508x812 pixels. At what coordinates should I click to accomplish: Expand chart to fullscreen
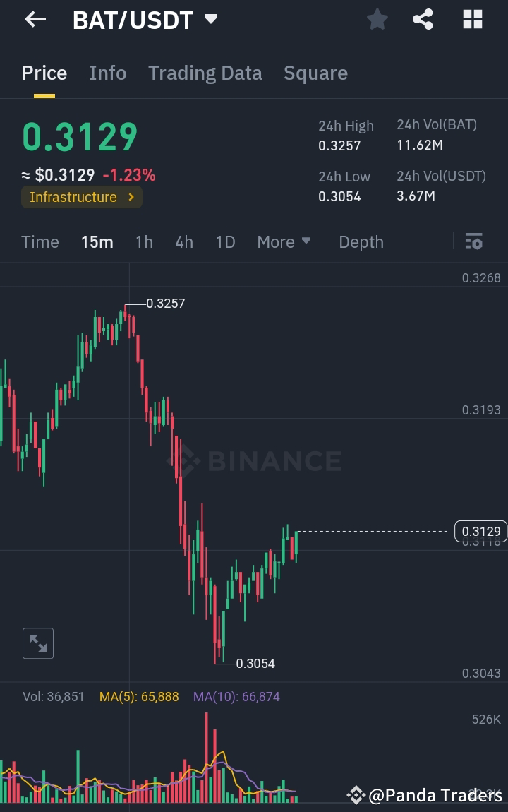tap(37, 643)
